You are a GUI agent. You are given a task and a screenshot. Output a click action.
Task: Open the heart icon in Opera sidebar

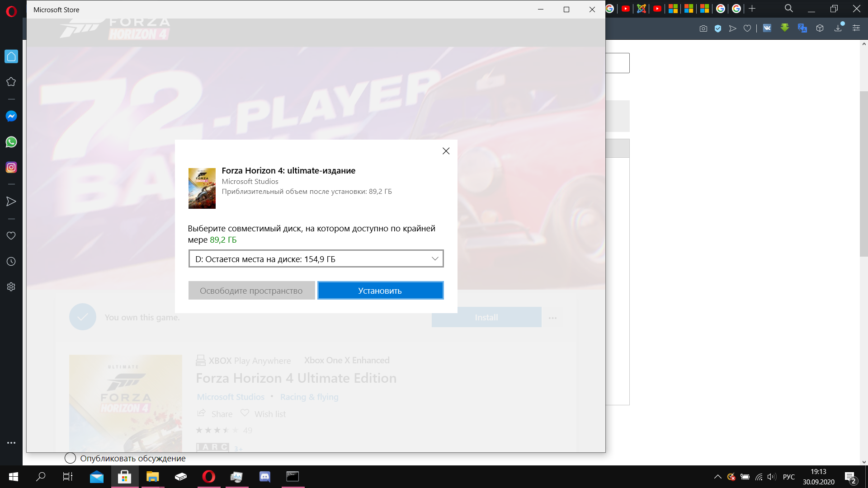[11, 235]
